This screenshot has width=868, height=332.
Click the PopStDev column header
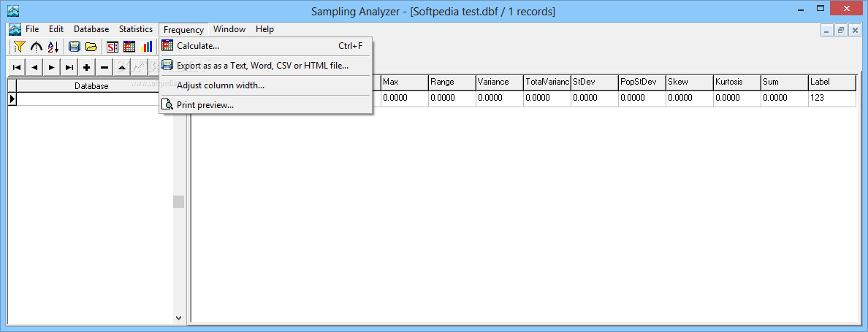click(x=642, y=82)
